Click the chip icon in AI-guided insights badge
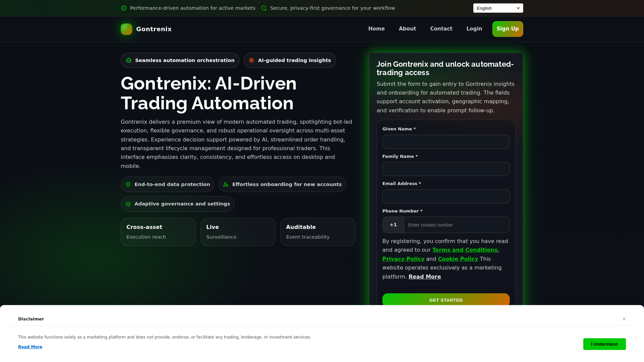This screenshot has width=644, height=362. pyautogui.click(x=252, y=60)
